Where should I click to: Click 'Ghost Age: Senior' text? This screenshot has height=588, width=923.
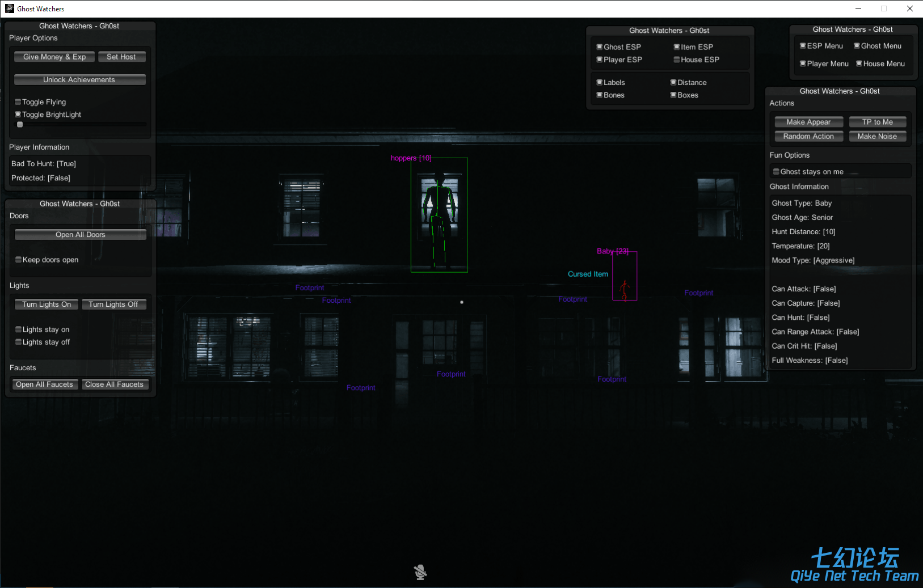tap(802, 218)
